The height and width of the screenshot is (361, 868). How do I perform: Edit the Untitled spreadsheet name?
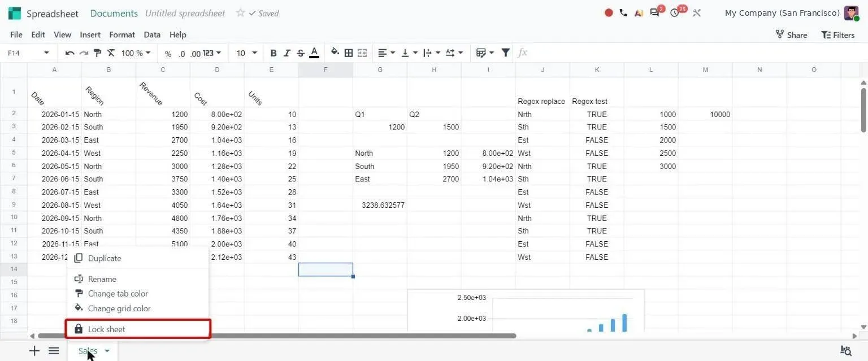point(185,13)
